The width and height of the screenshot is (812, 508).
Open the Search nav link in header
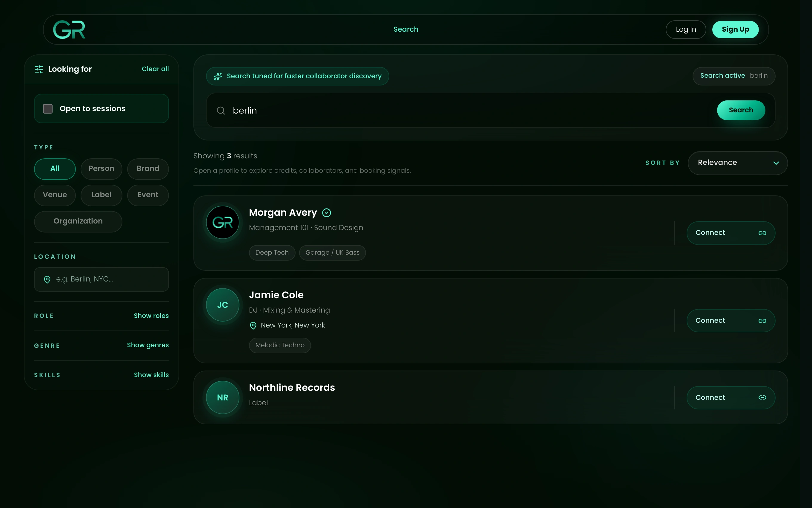(406, 30)
